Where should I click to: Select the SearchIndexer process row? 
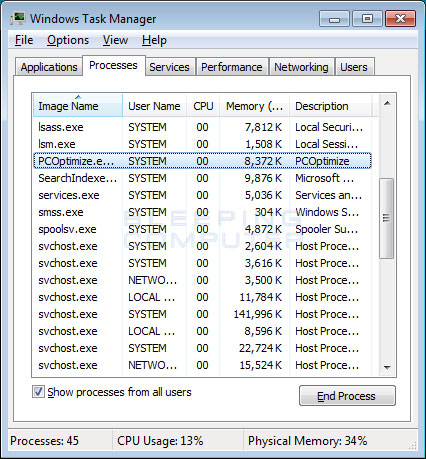(202, 178)
